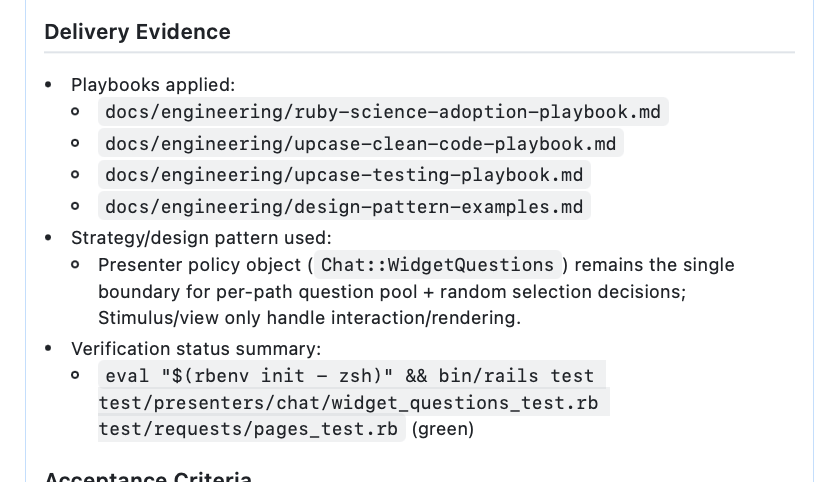Click the Delivery Evidence heading
Image resolution: width=828 pixels, height=482 pixels.
click(x=137, y=32)
